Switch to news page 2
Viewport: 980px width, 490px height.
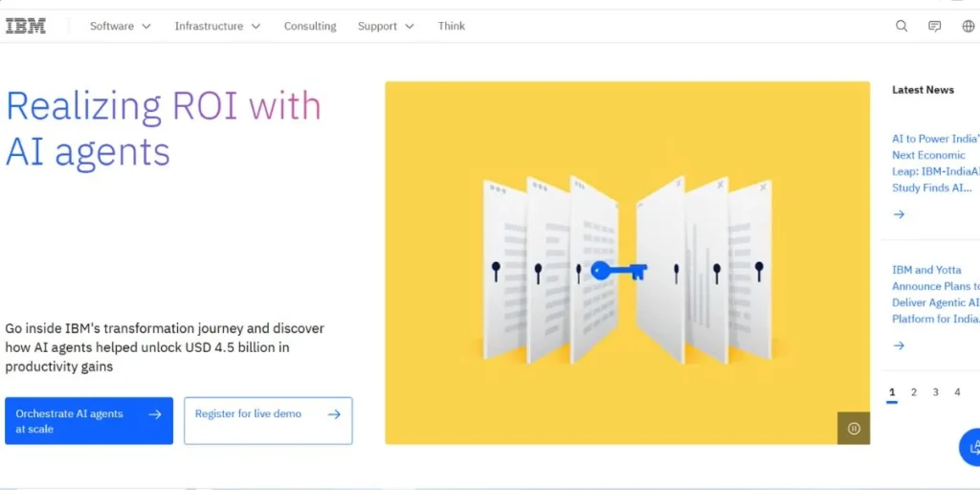(x=914, y=392)
